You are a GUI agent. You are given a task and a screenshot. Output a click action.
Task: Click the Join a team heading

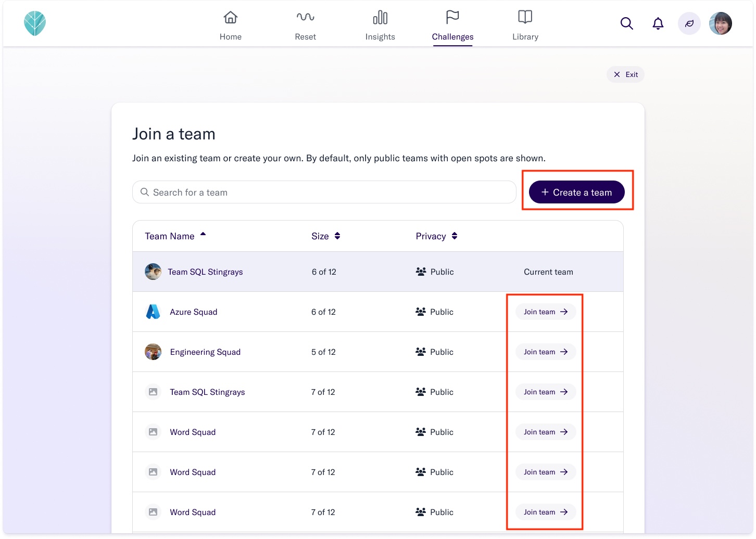tap(174, 134)
